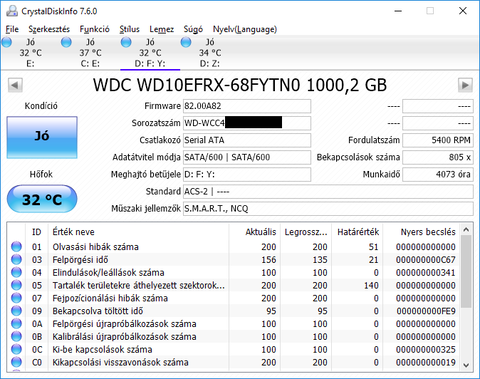The height and width of the screenshot is (379, 480).
Task: Click the CrystalDiskInfo title bar app icon
Action: (x=12, y=11)
